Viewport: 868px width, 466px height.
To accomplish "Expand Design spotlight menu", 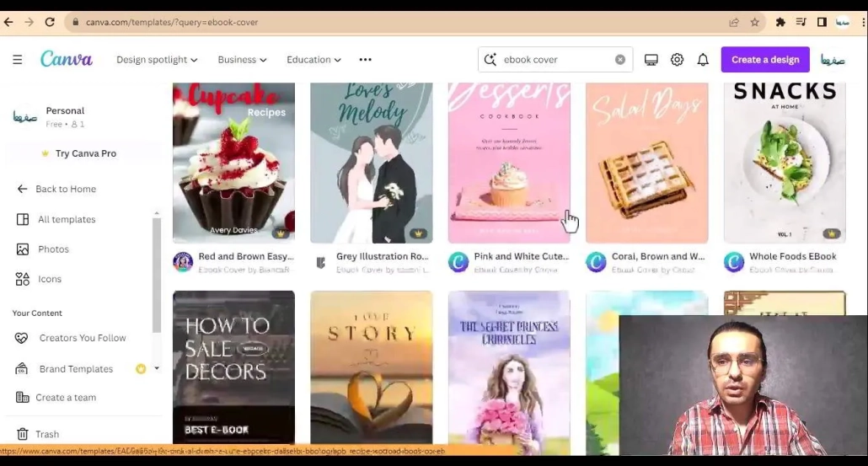I will [x=157, y=59].
